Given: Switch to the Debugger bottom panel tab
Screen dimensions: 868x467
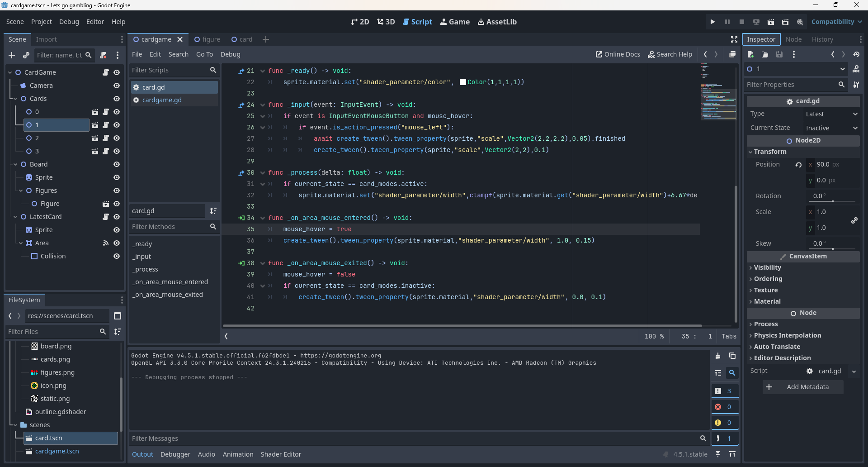Looking at the screenshot, I should 175,454.
